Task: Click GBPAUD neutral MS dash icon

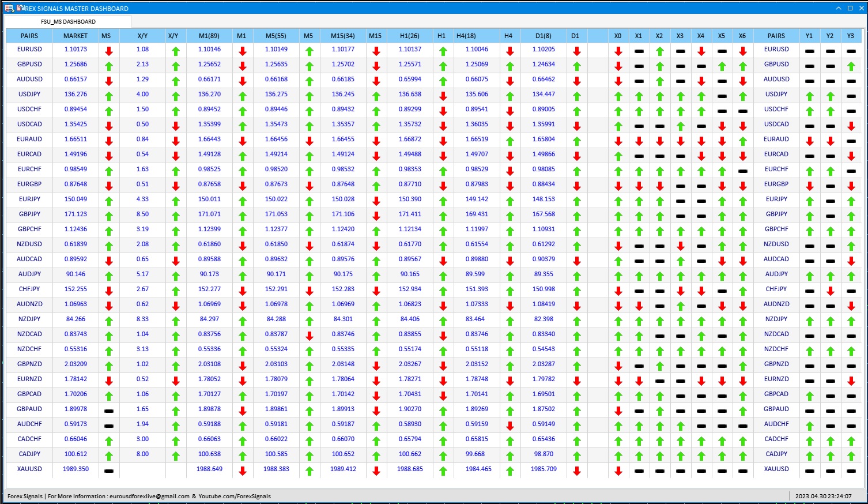Action: pyautogui.click(x=109, y=411)
